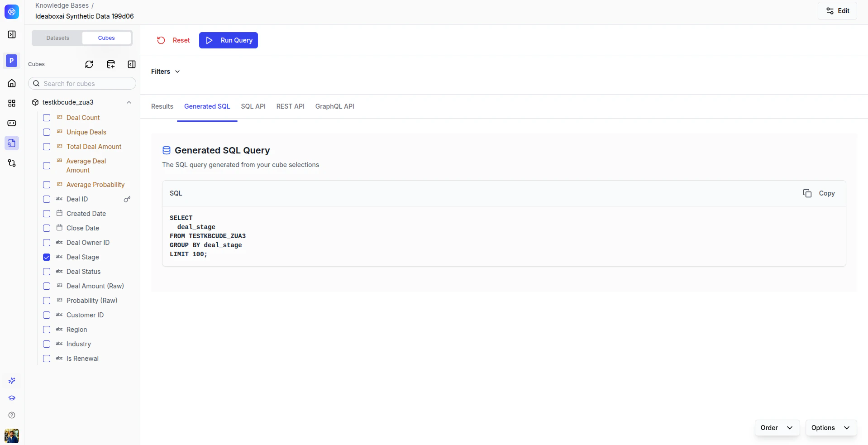Enable the Total Deal Amount checkbox
Screen dimensions: 868x445
click(x=47, y=147)
